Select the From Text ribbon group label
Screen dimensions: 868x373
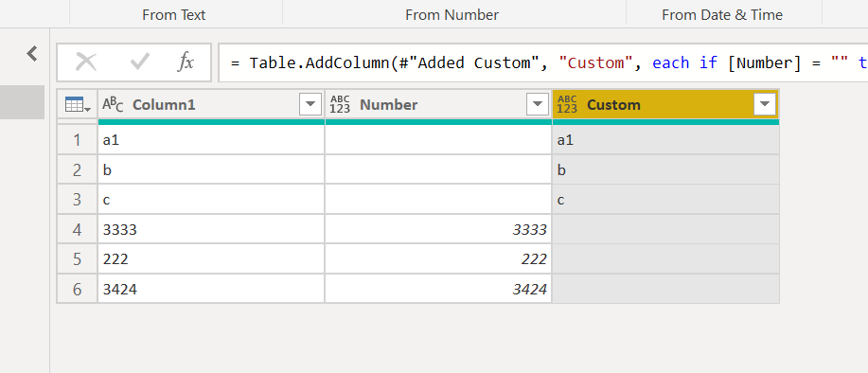[x=174, y=15]
